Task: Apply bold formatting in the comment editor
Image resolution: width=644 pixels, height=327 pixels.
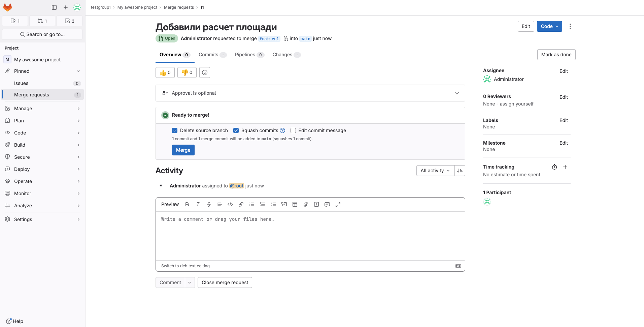Action: point(187,204)
